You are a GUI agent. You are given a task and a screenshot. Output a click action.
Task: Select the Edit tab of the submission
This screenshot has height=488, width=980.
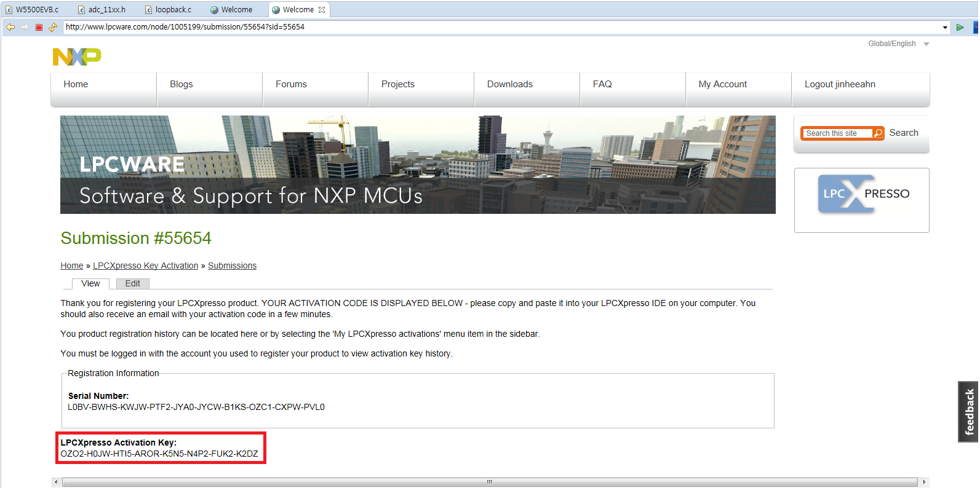[133, 283]
